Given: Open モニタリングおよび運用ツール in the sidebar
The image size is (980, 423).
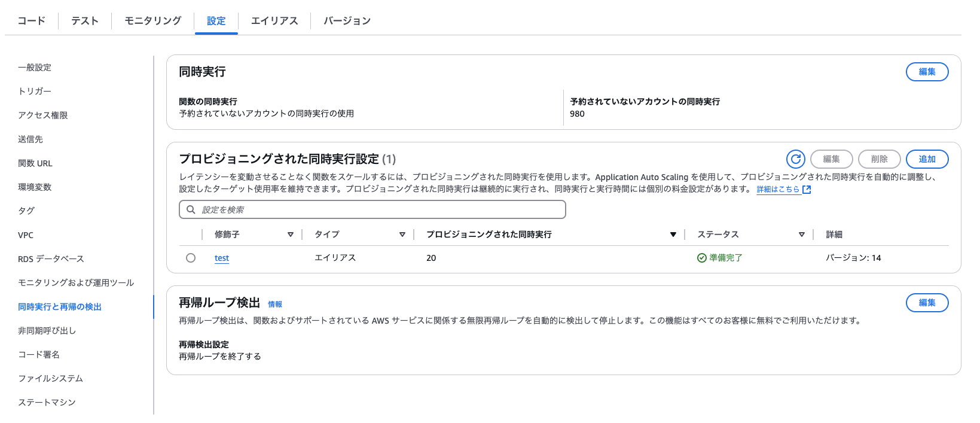Looking at the screenshot, I should pyautogui.click(x=76, y=283).
